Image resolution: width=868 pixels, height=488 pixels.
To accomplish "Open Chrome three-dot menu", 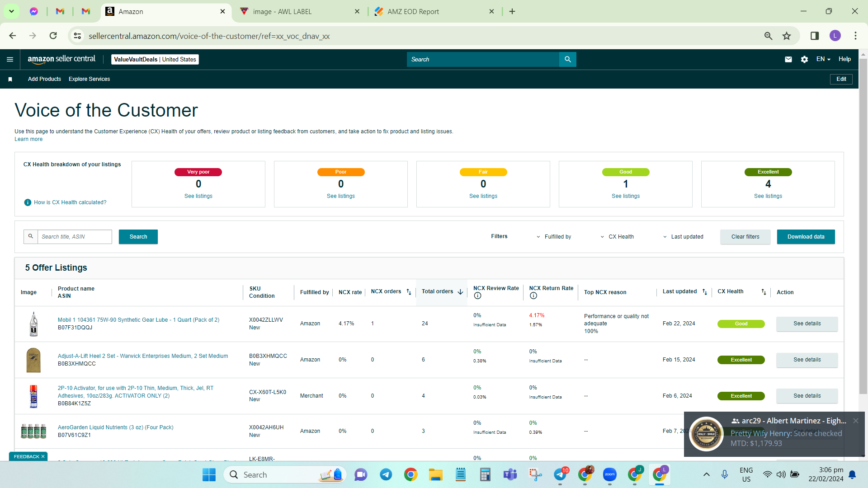I will pos(855,36).
